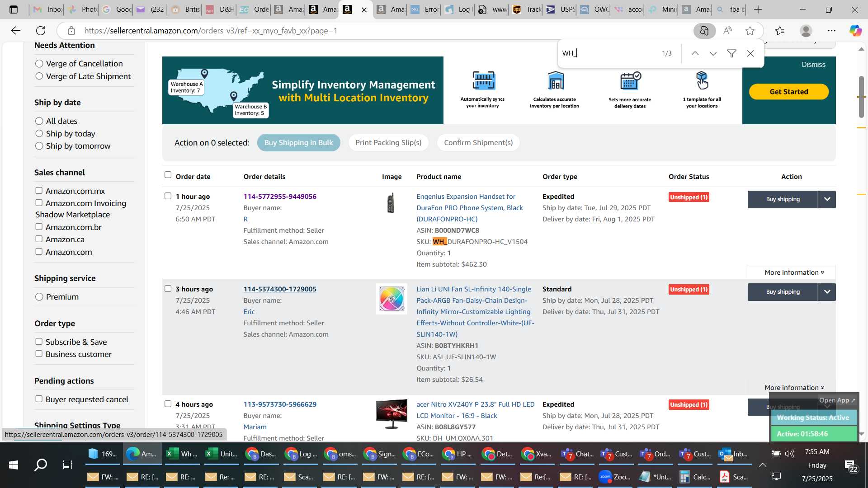Click Confirm Shipment(s) button

[x=478, y=143]
